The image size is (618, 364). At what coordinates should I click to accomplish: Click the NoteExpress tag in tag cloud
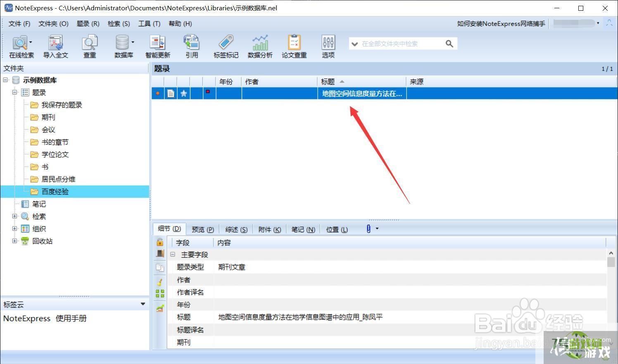[x=27, y=318]
